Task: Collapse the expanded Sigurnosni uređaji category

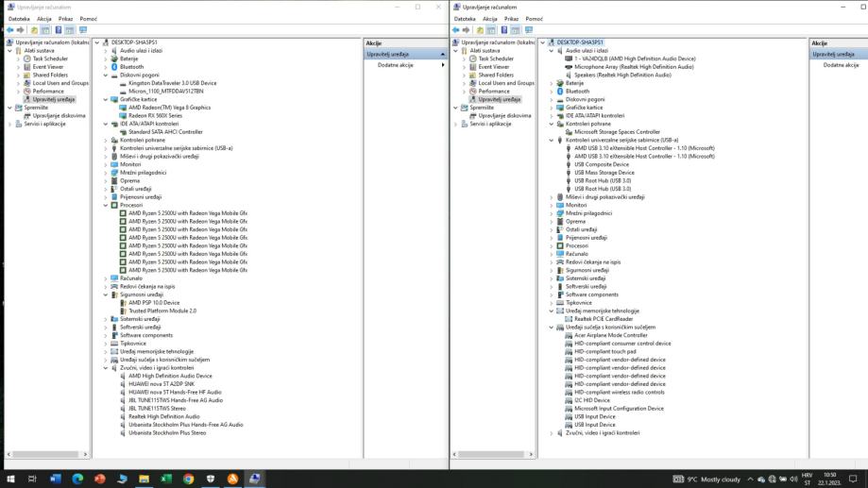Action: point(105,294)
